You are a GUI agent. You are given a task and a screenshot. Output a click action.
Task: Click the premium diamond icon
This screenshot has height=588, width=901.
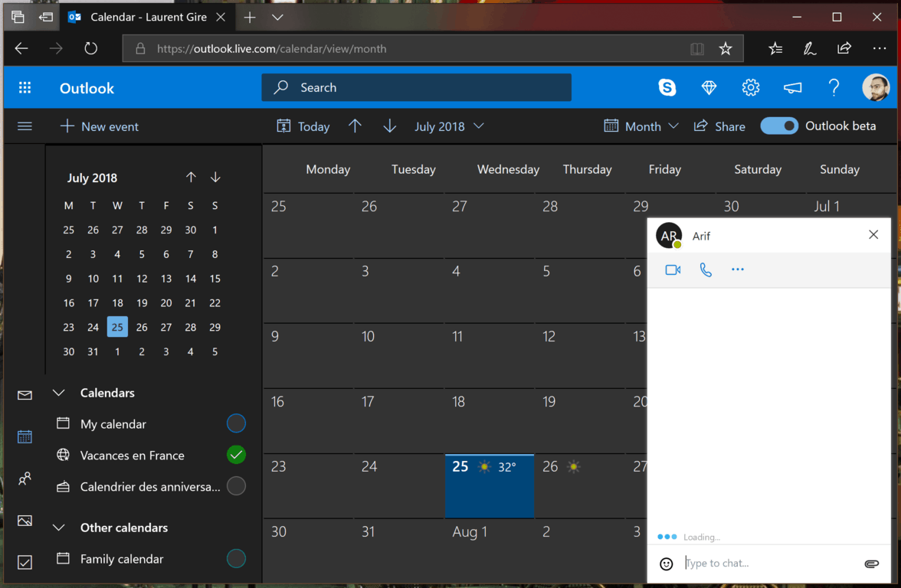(709, 87)
